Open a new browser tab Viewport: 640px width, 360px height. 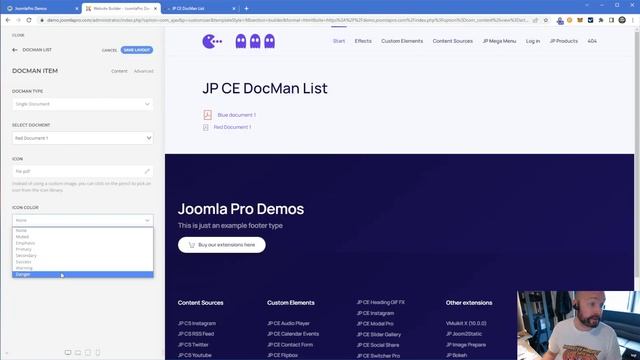(x=246, y=8)
